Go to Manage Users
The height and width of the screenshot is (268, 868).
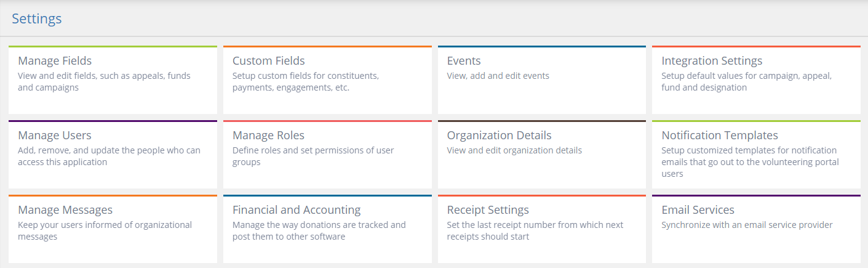tap(113, 155)
